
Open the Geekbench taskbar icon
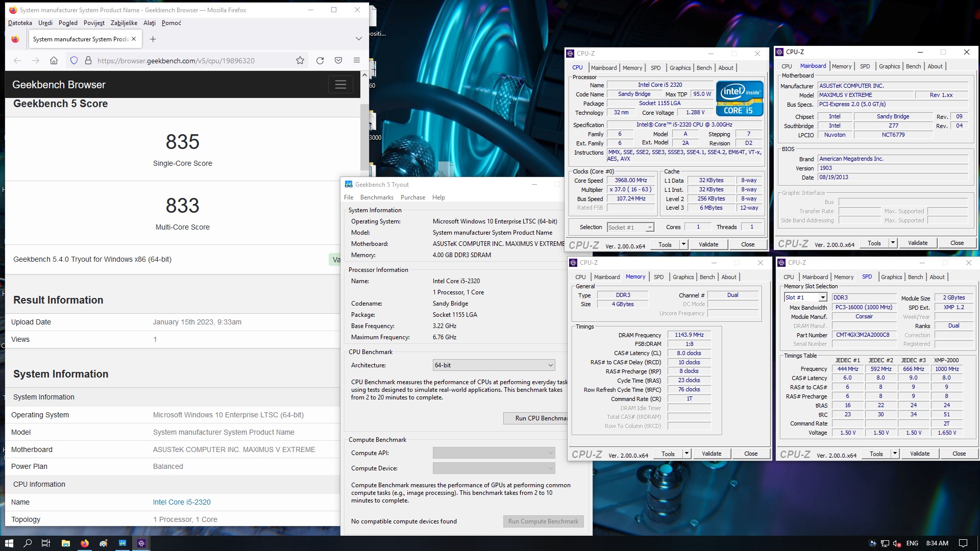[x=122, y=543]
